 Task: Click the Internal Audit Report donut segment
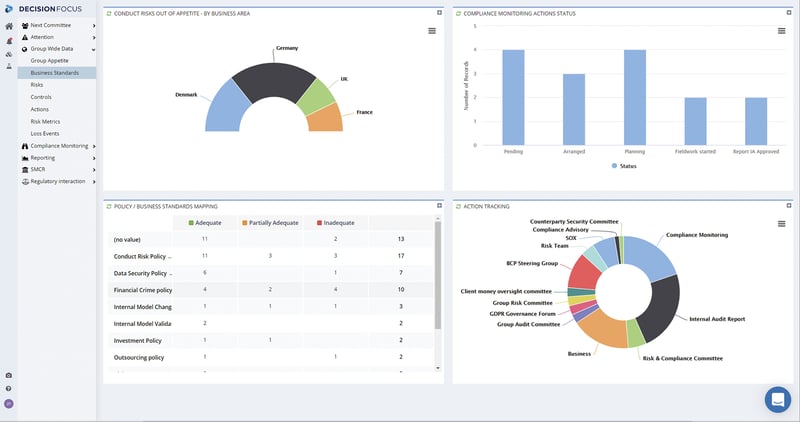click(x=660, y=308)
